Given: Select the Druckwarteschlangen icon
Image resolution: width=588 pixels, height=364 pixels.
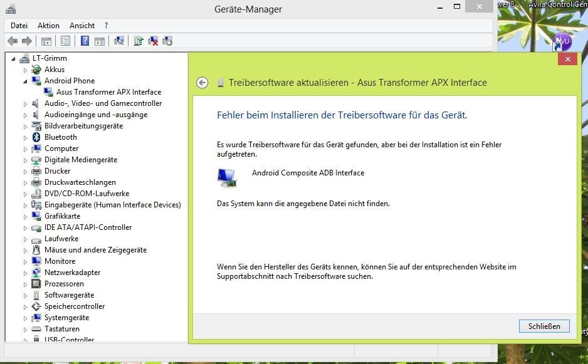Looking at the screenshot, I should (36, 182).
